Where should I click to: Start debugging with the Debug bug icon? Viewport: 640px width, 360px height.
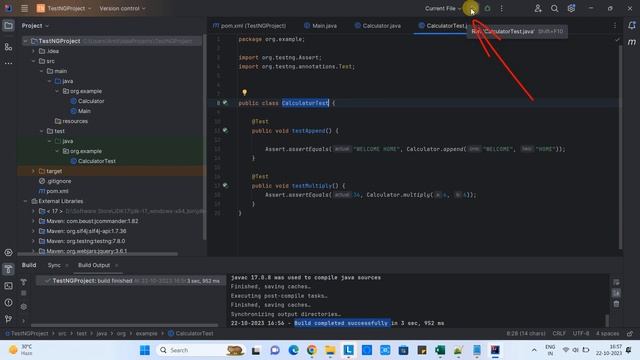(x=487, y=8)
